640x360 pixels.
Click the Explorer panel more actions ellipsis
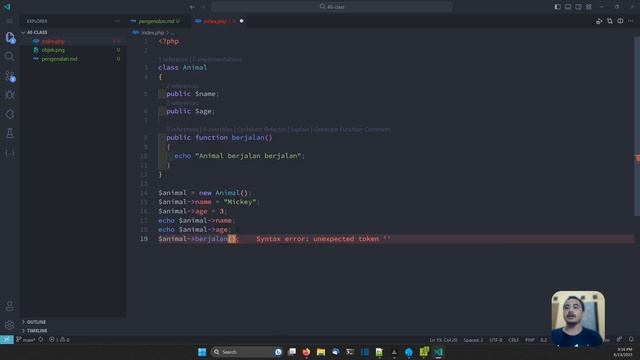(117, 21)
